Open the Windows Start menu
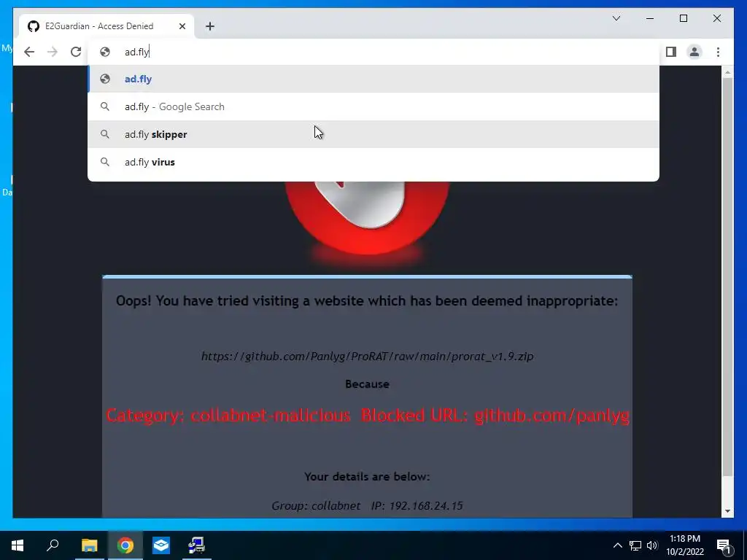This screenshot has height=560, width=747. [x=18, y=545]
